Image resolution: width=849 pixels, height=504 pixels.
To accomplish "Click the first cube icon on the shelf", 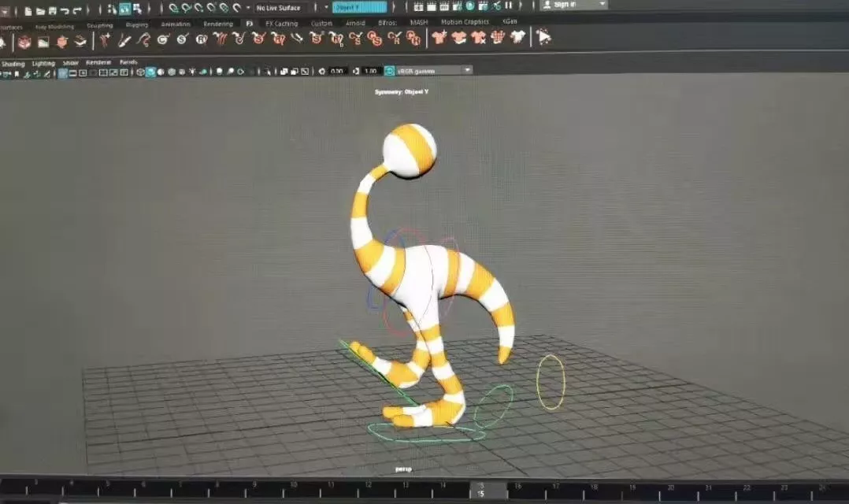I will (x=24, y=41).
